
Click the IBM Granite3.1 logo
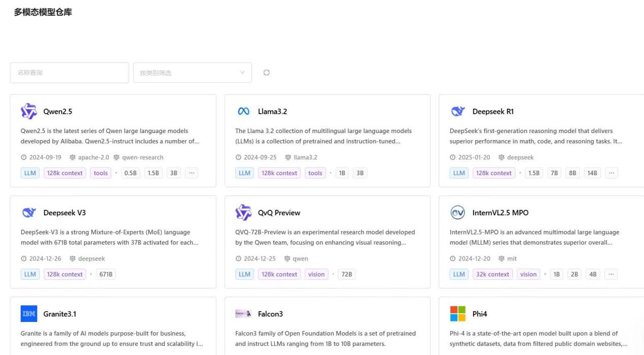[x=29, y=314]
